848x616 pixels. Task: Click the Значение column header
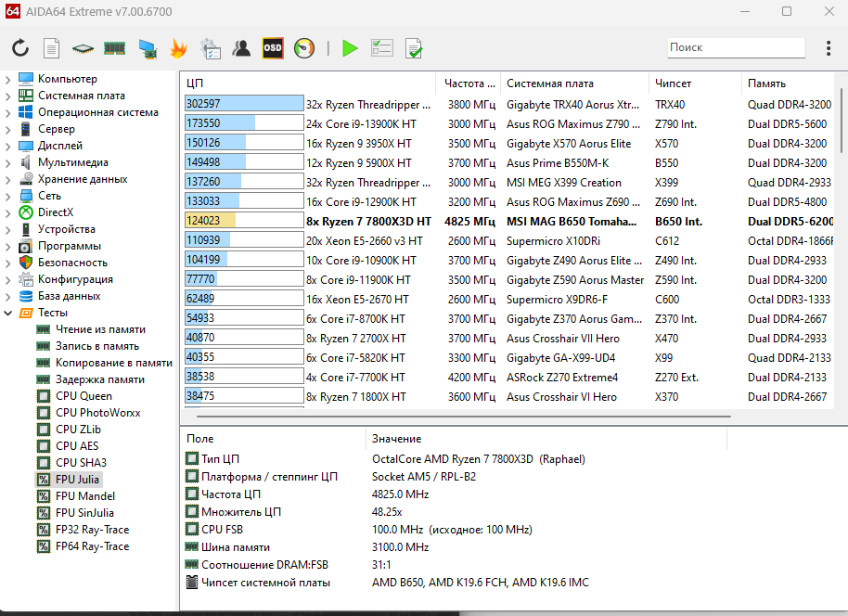coord(546,439)
